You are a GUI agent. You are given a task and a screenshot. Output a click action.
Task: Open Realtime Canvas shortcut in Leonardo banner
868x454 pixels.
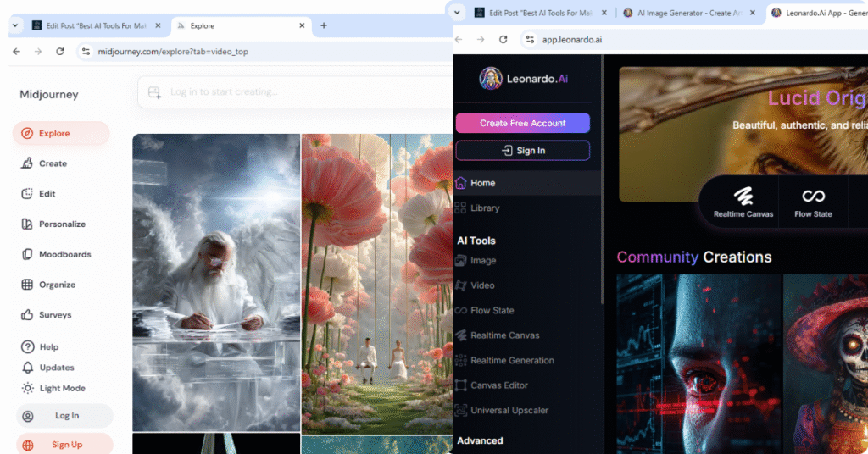click(x=743, y=203)
